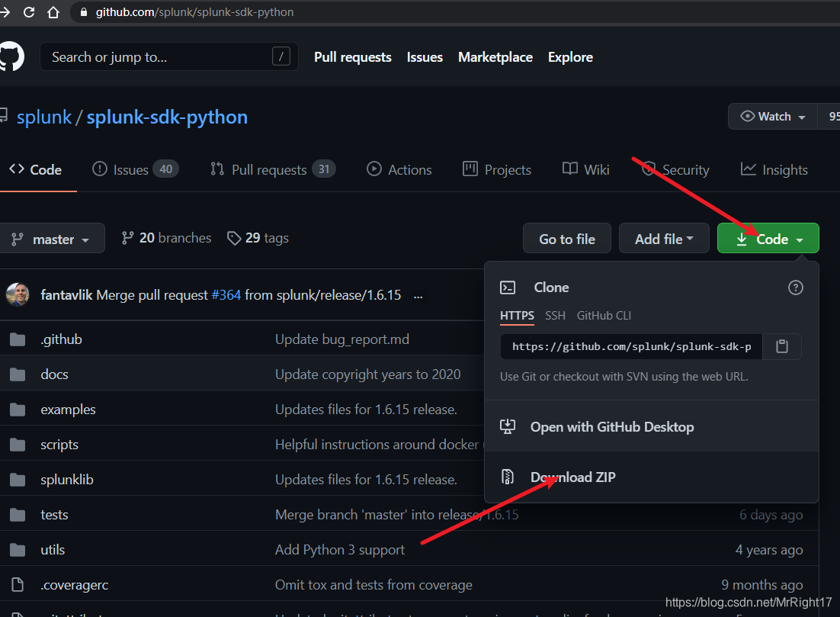840x617 pixels.
Task: Expand commit message ellipsis
Action: [418, 296]
